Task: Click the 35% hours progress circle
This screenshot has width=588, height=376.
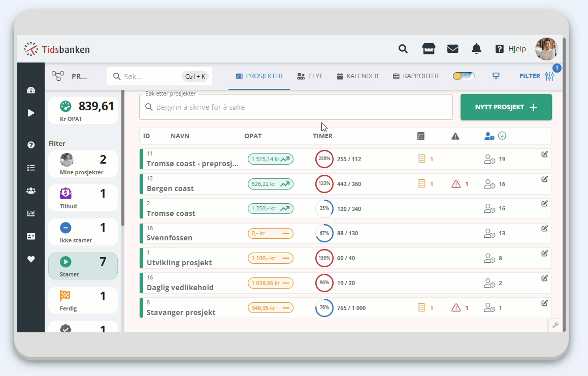Action: 324,209
